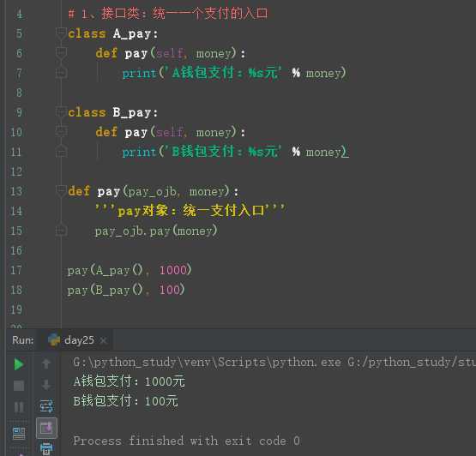Collapse class B_pay fold marker on line 9

[61, 111]
